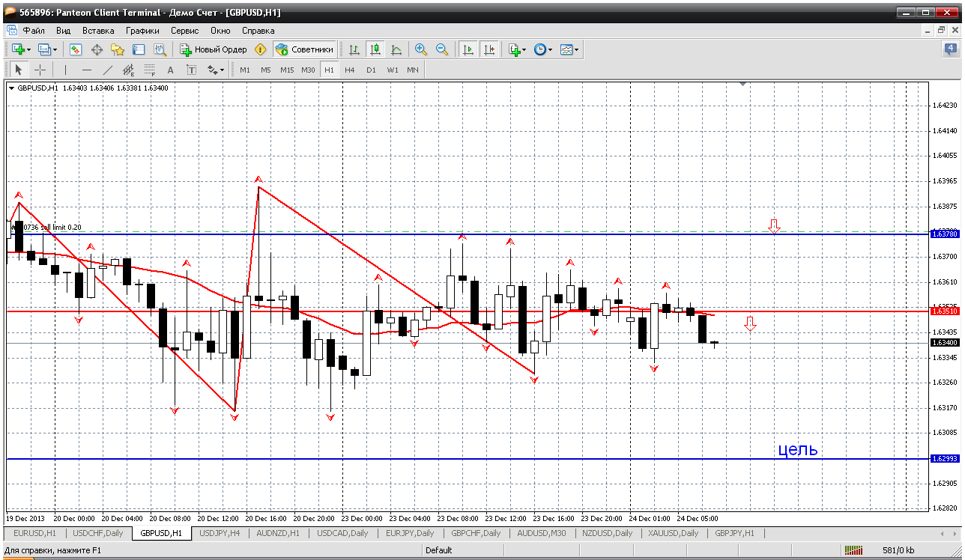Click the 1.63510 red price level label

click(945, 311)
